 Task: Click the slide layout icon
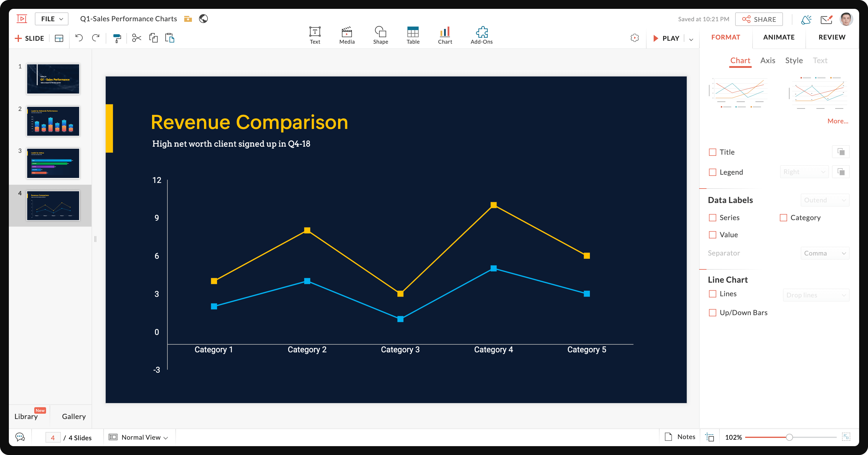point(59,38)
